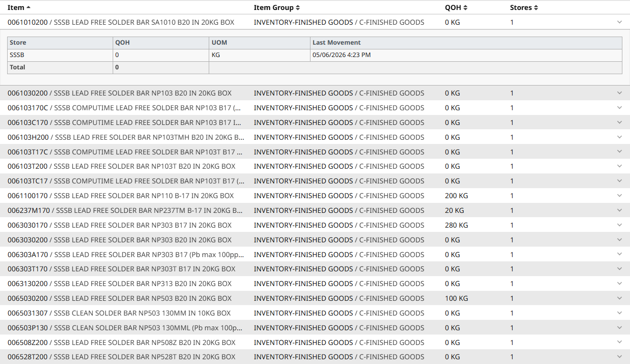The width and height of the screenshot is (630, 364).
Task: Select item 0063030200 NP303 B20 text
Action: pos(120,240)
